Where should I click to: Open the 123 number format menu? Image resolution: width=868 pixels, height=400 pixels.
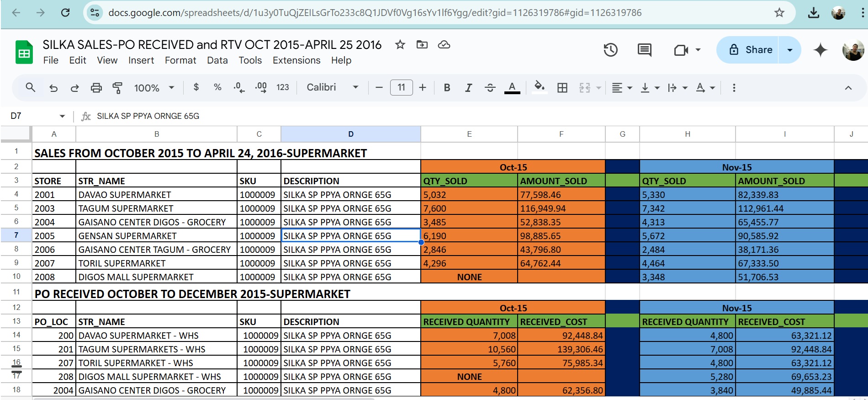283,87
